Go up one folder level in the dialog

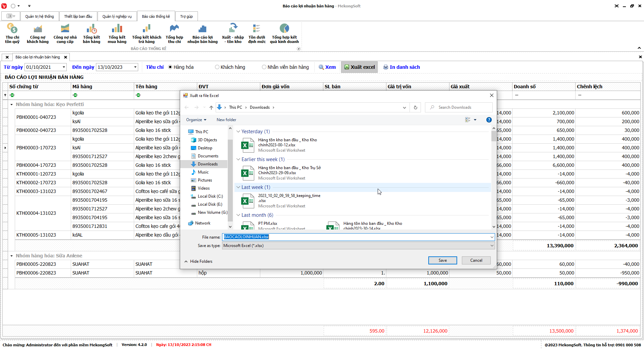[x=211, y=107]
